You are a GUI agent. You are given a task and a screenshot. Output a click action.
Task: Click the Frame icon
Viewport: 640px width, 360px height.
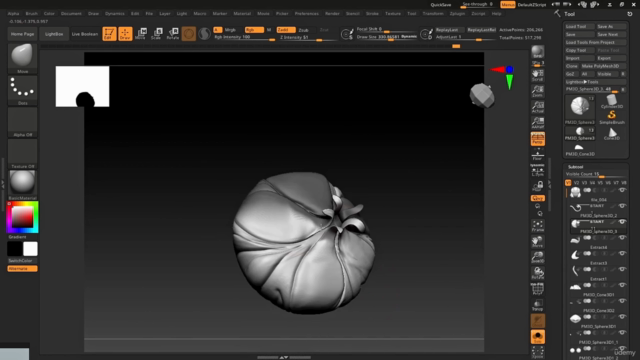pos(538,226)
